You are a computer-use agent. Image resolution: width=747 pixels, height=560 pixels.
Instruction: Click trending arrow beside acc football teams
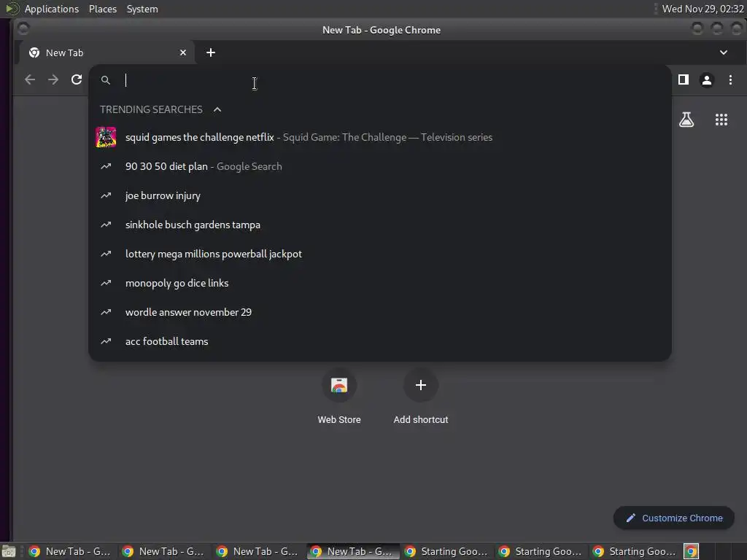(x=106, y=341)
